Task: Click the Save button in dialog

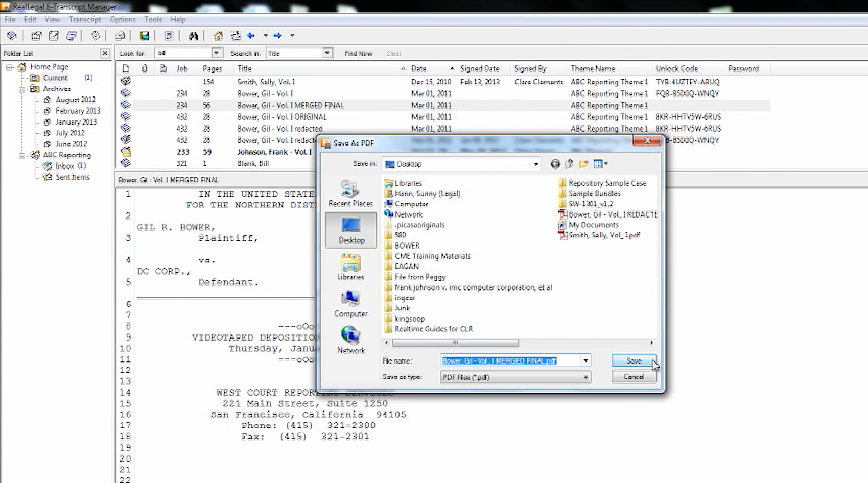Action: click(634, 360)
